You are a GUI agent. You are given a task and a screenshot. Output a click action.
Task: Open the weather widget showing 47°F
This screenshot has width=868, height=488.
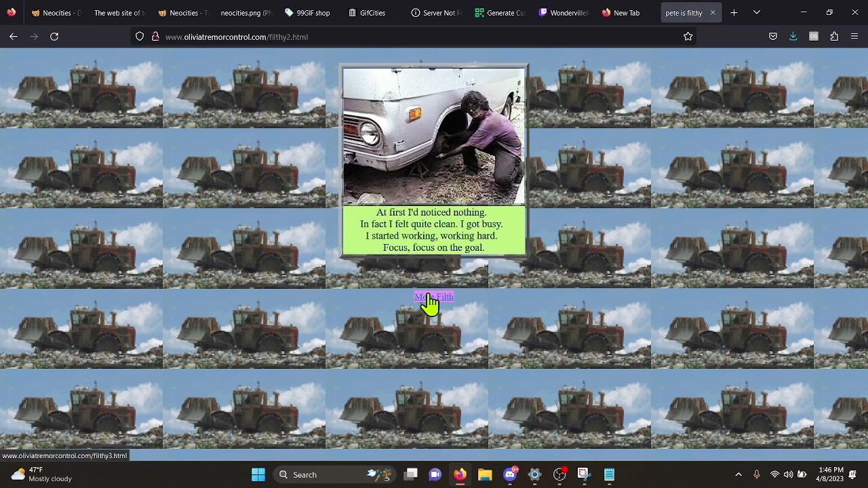click(41, 474)
